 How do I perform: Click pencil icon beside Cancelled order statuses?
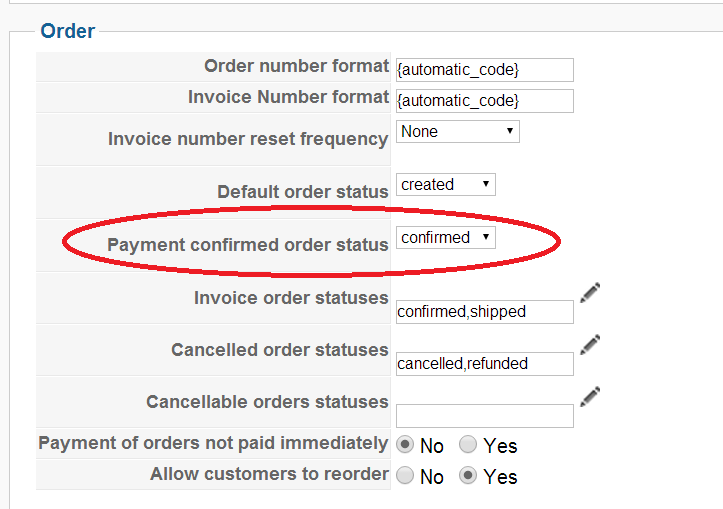pos(590,344)
